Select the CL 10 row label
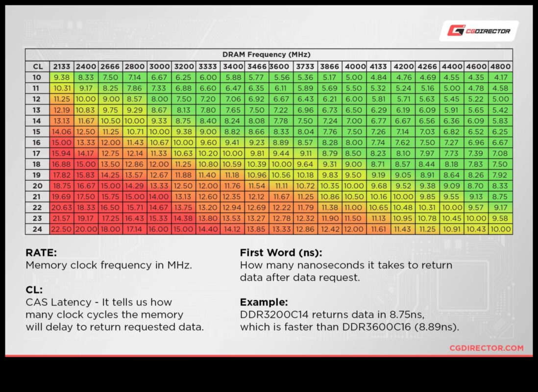Image resolution: width=538 pixels, height=392 pixels. [38, 77]
